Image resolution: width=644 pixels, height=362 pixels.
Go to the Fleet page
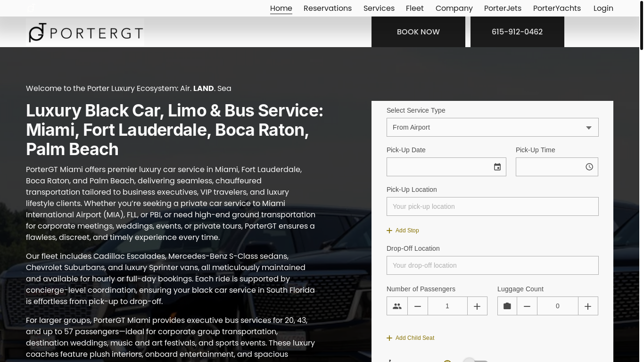coord(415,8)
